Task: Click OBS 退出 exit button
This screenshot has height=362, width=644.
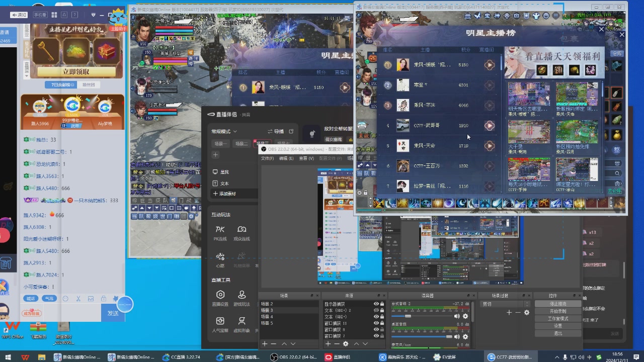Action: pyautogui.click(x=558, y=333)
